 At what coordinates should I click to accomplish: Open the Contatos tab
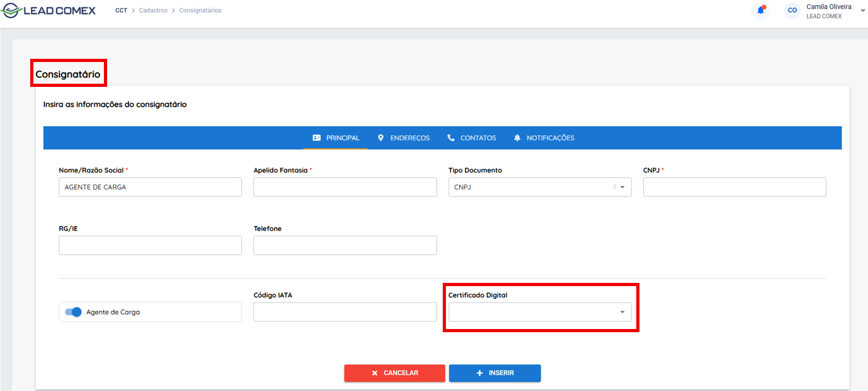click(471, 138)
